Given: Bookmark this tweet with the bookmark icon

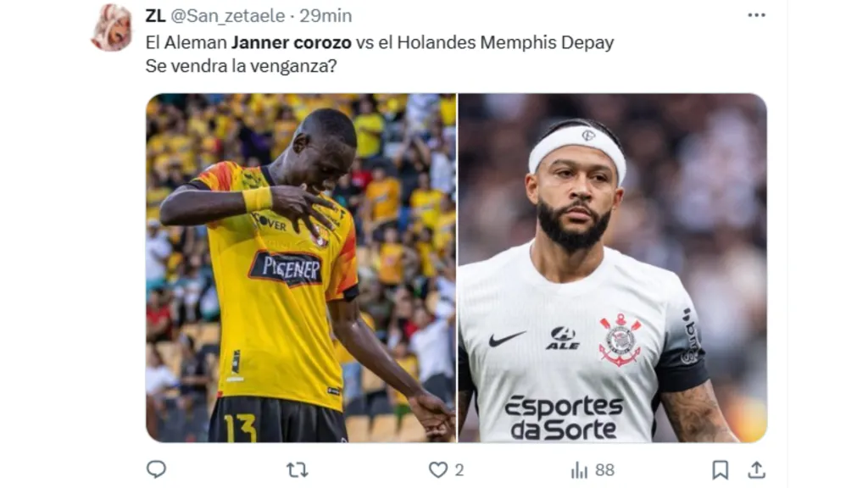Looking at the screenshot, I should (720, 469).
